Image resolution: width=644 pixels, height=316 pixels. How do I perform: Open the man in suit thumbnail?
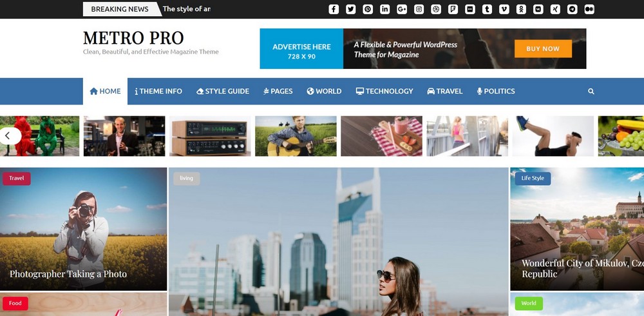[x=124, y=136]
